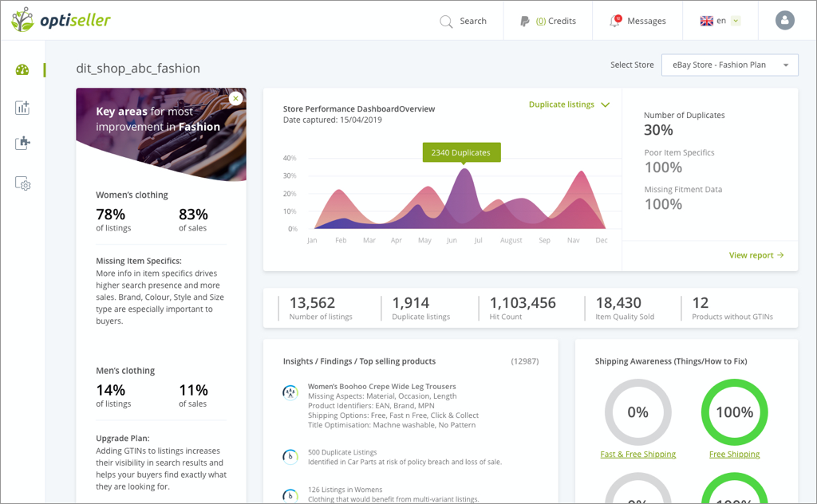Image resolution: width=817 pixels, height=504 pixels.
Task: Open the puzzle plugins sidebar icon
Action: 22,144
